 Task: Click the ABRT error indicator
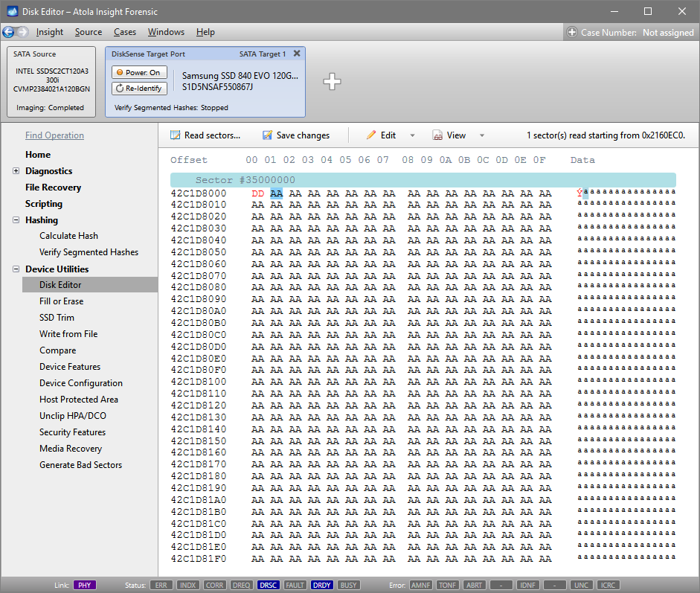(474, 585)
